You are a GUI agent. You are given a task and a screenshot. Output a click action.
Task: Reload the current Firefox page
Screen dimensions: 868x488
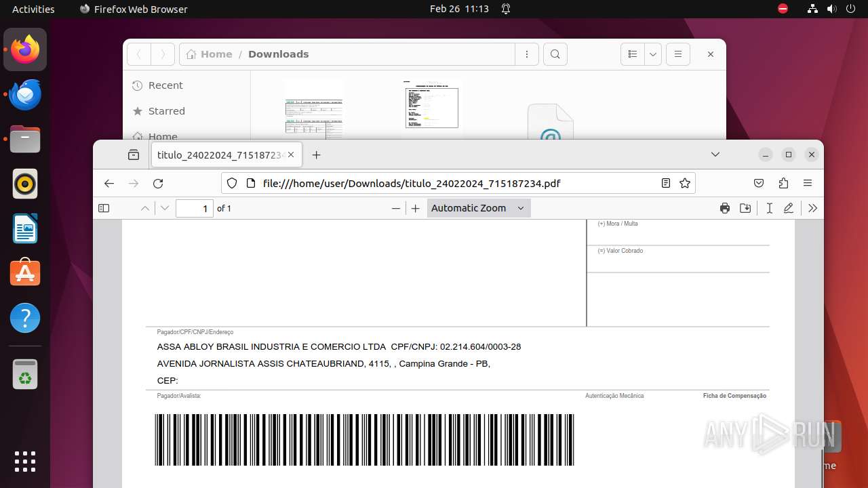click(158, 183)
